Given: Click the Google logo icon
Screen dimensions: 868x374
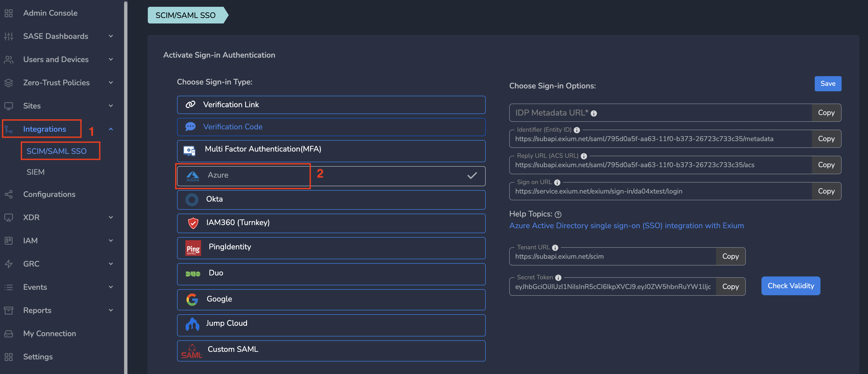Looking at the screenshot, I should [x=192, y=299].
